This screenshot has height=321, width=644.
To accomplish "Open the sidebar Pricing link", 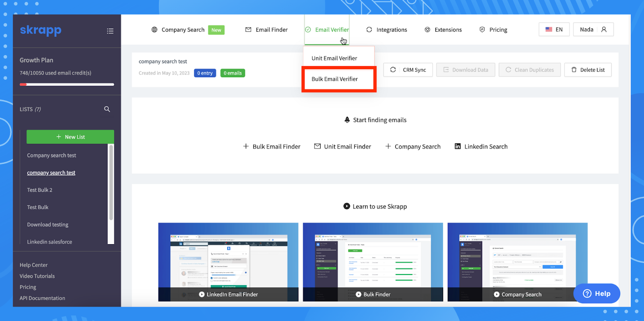I will pos(28,287).
